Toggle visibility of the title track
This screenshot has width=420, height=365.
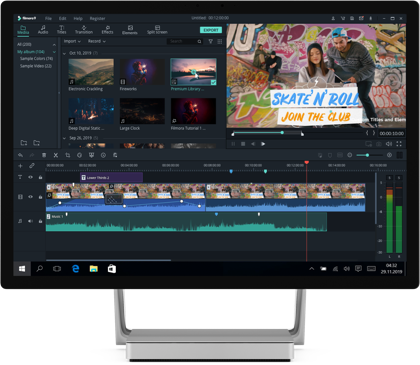coord(30,177)
